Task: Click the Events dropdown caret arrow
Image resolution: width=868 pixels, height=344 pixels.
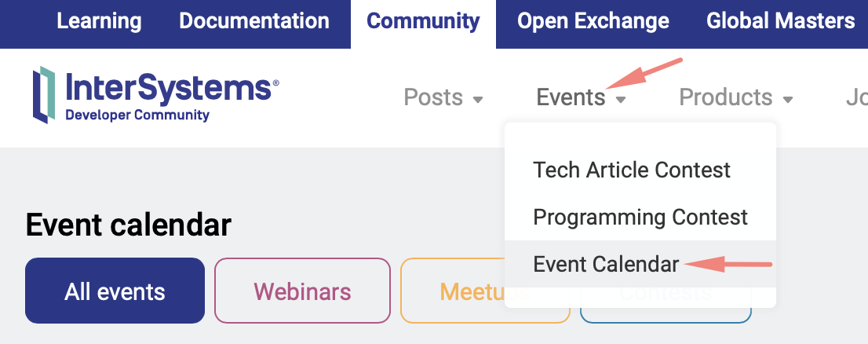Action: 621,100
